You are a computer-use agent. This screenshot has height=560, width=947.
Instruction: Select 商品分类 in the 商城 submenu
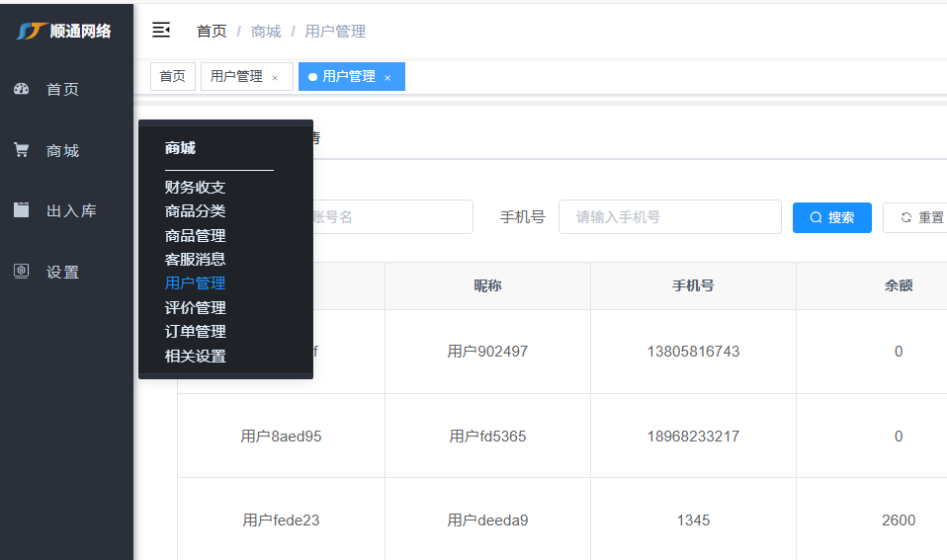tap(195, 210)
